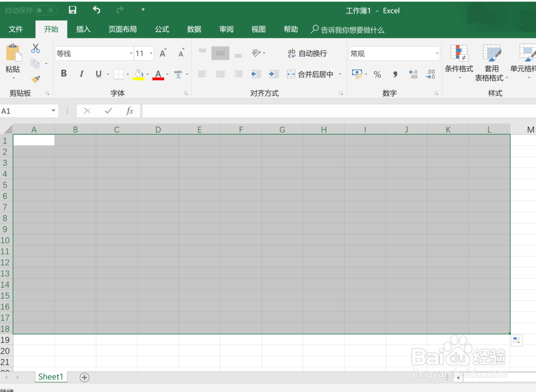The width and height of the screenshot is (536, 392).
Task: Click the Cut scissors icon
Action: point(35,48)
